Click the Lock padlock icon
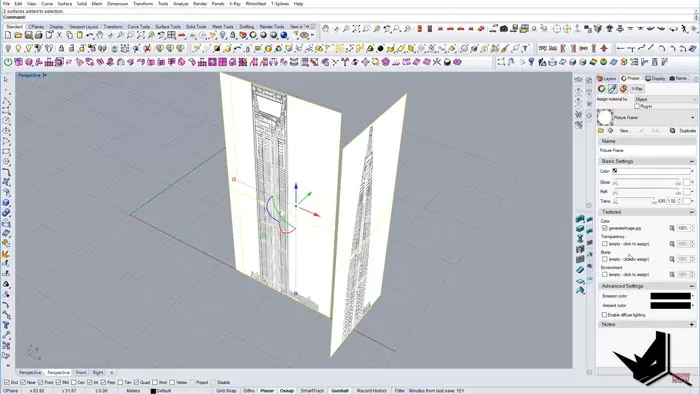Screen dimensions: 700x394 pos(62,48)
